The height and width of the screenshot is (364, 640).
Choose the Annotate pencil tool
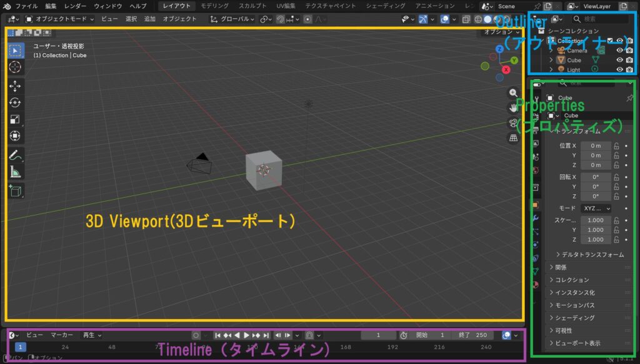[x=16, y=155]
